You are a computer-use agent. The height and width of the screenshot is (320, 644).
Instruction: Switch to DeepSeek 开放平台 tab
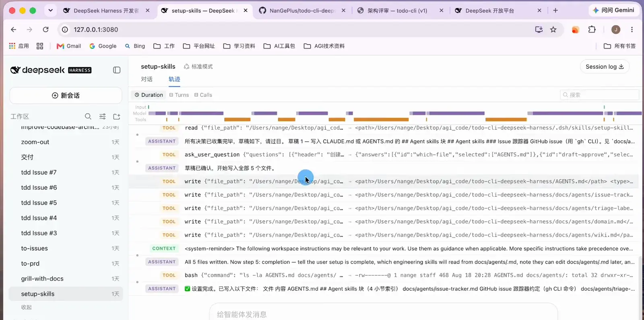[x=498, y=10]
